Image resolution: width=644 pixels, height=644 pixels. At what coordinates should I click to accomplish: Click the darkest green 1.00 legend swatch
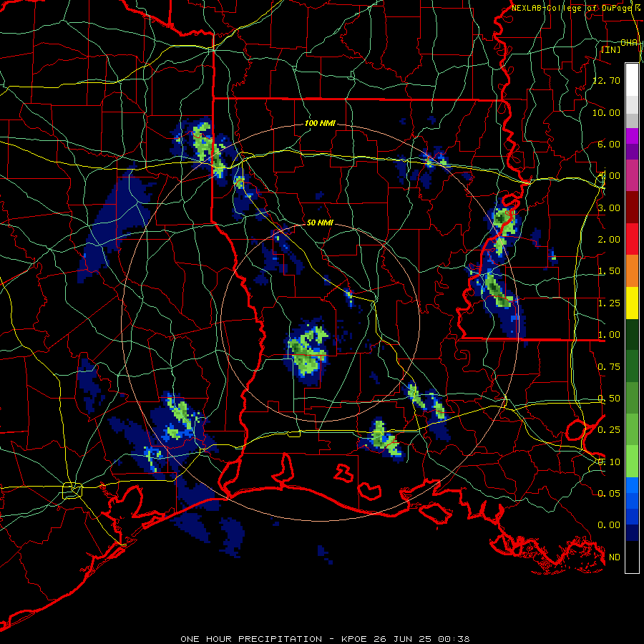click(632, 334)
